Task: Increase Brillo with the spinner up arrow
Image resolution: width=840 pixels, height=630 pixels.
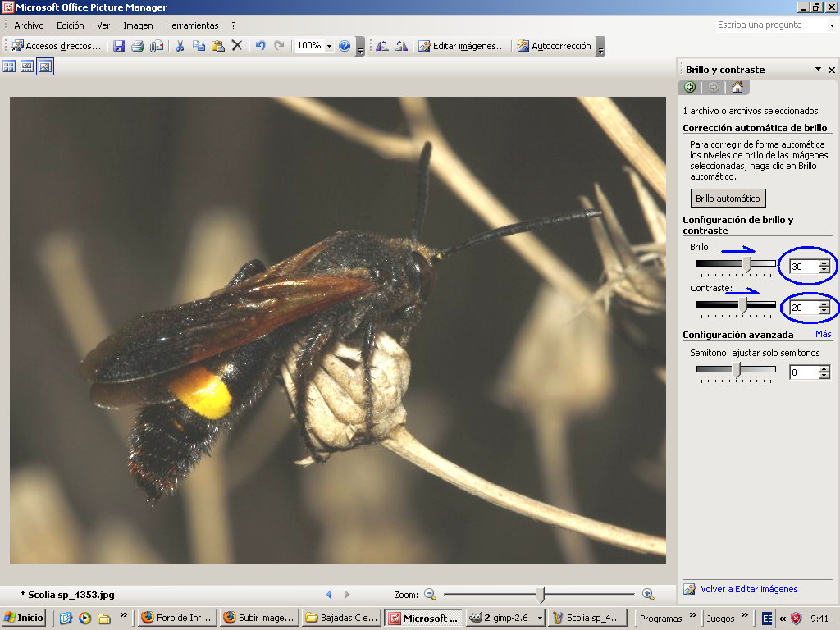Action: pyautogui.click(x=824, y=262)
